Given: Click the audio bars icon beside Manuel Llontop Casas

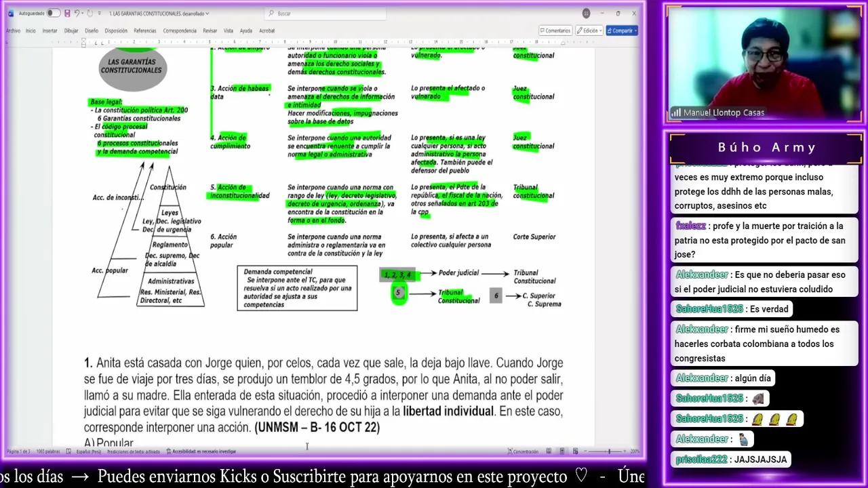Looking at the screenshot, I should tap(676, 113).
